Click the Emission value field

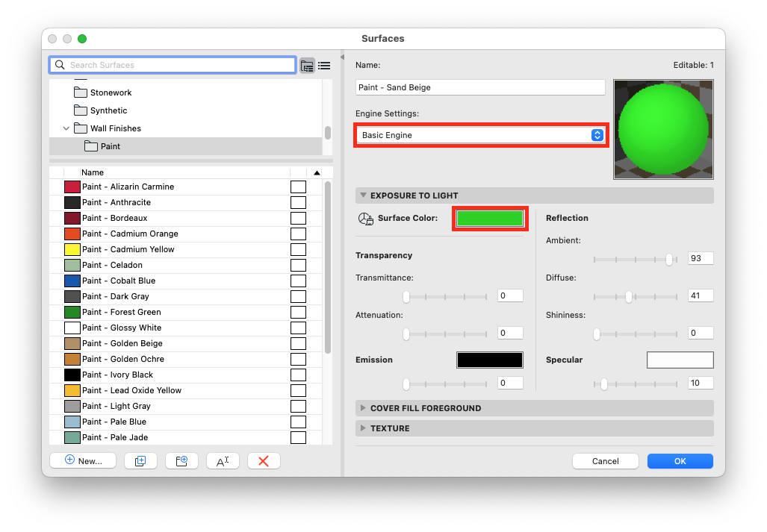(x=510, y=383)
